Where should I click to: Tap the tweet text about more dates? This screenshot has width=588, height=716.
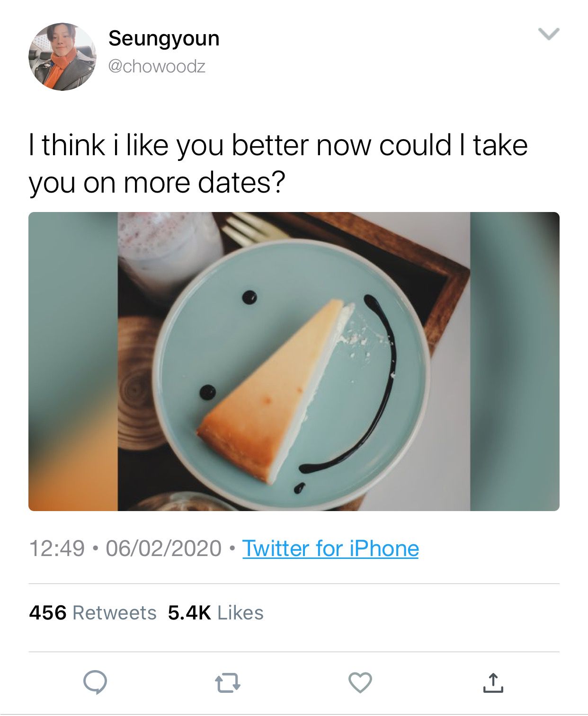coord(277,163)
